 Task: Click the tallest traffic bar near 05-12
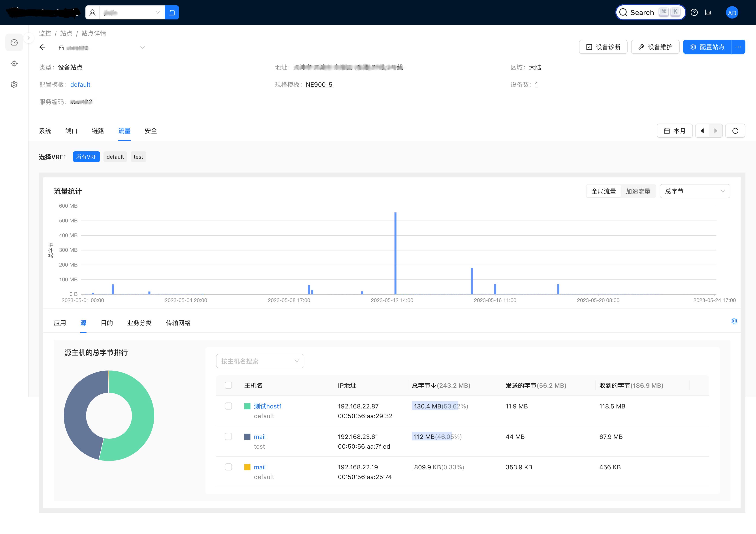coord(395,254)
